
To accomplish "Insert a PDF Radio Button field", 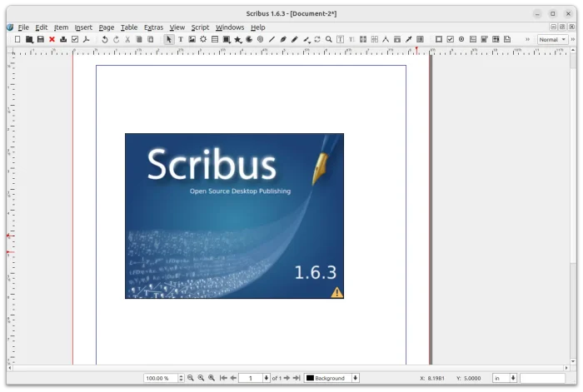I will [x=461, y=39].
